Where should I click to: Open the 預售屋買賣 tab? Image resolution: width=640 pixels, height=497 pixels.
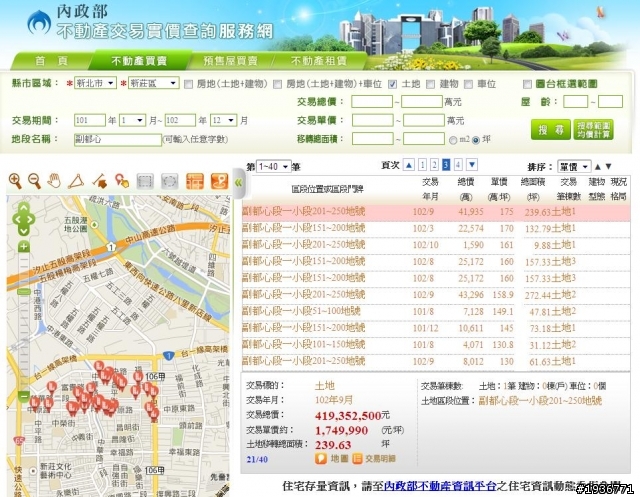coord(231,61)
